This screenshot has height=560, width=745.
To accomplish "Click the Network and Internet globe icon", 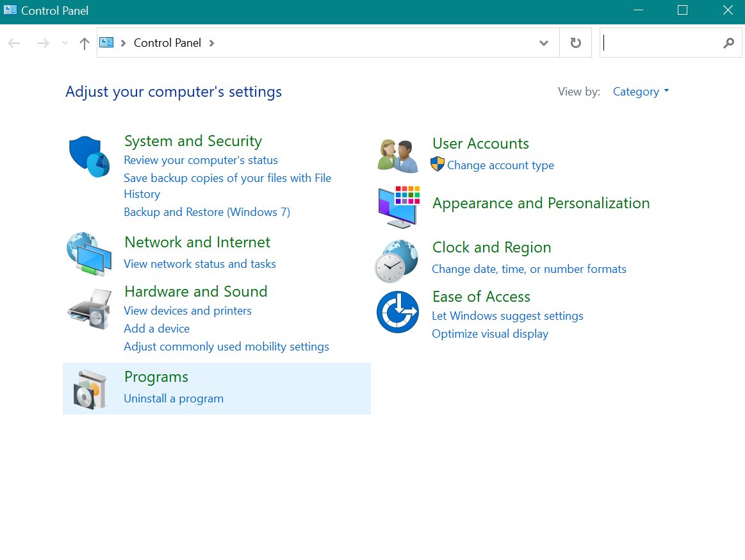I will coord(89,254).
